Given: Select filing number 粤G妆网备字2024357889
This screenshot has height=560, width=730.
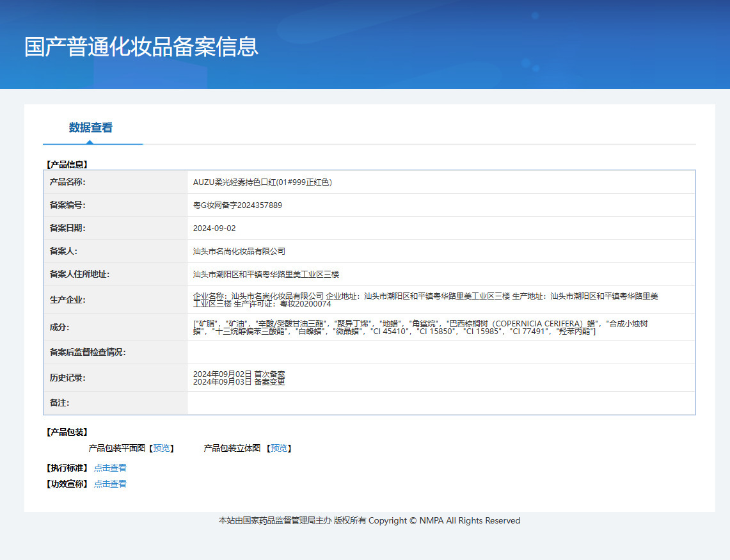Looking at the screenshot, I should (x=237, y=205).
